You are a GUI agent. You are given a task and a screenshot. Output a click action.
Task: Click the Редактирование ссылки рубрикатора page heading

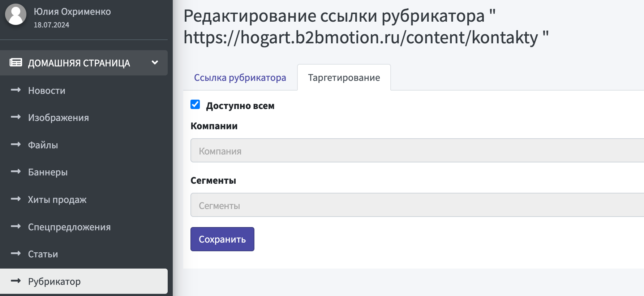[x=366, y=27]
